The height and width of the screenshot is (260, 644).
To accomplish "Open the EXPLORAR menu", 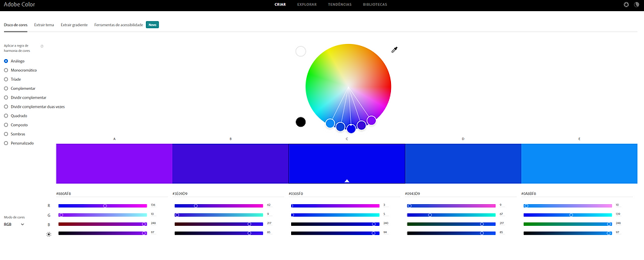I will [x=307, y=5].
